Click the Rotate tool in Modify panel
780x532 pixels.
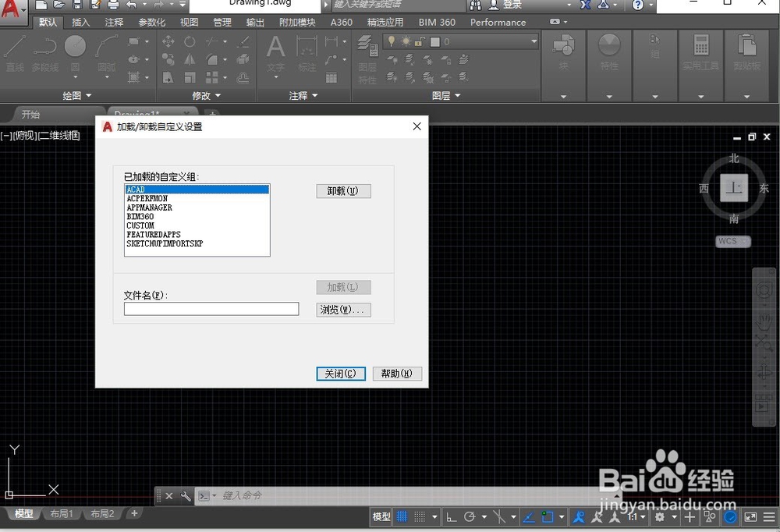tap(190, 41)
